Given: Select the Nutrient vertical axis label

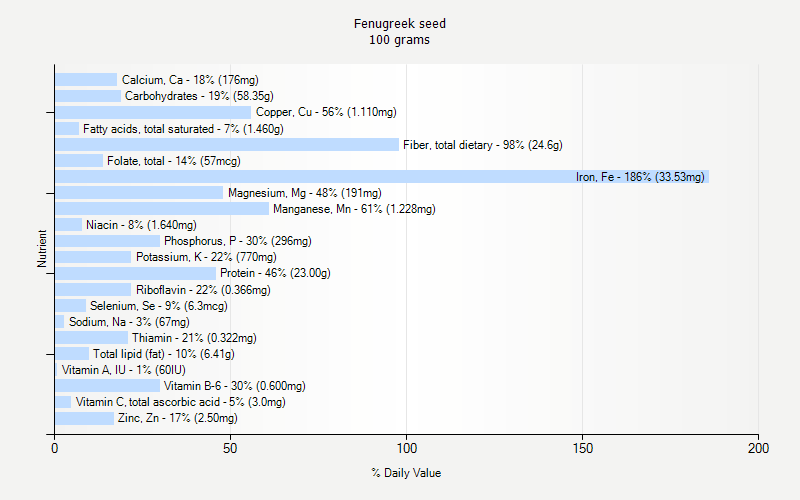Looking at the screenshot, I should coord(42,249).
